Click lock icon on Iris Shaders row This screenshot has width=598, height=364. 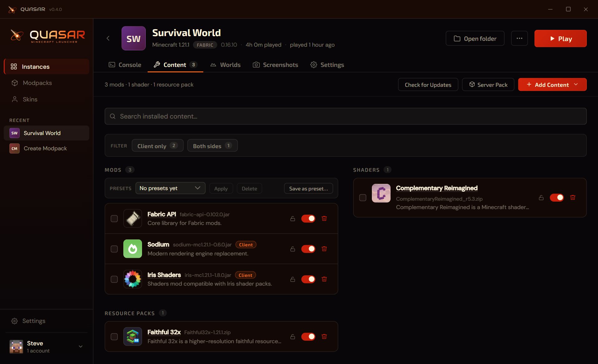click(x=293, y=279)
